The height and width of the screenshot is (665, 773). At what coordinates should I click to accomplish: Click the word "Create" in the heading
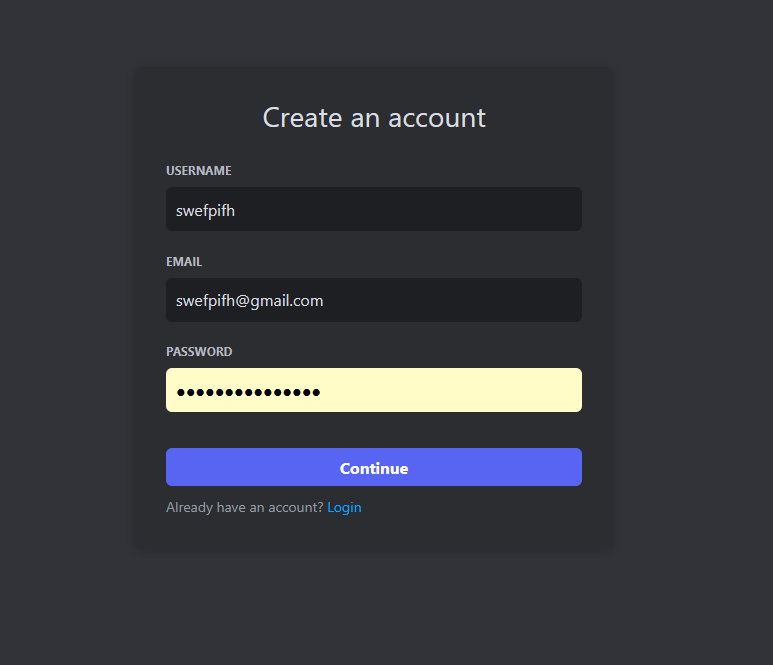[303, 118]
